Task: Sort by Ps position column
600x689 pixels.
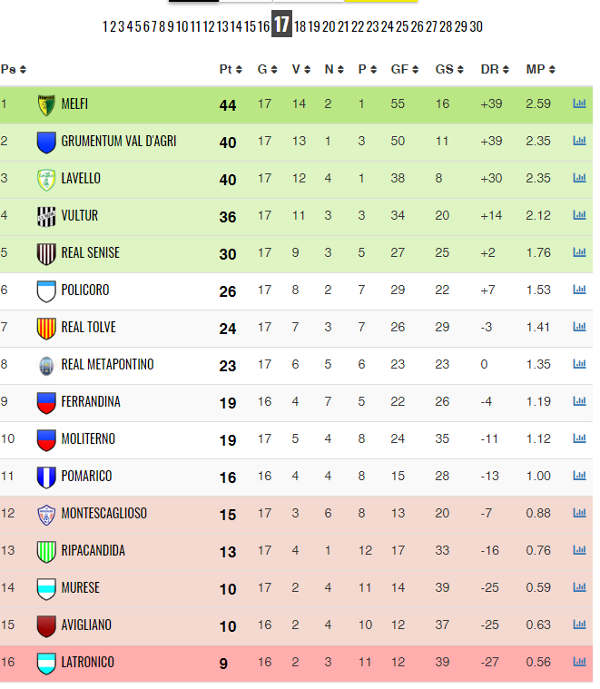Action: [x=14, y=69]
